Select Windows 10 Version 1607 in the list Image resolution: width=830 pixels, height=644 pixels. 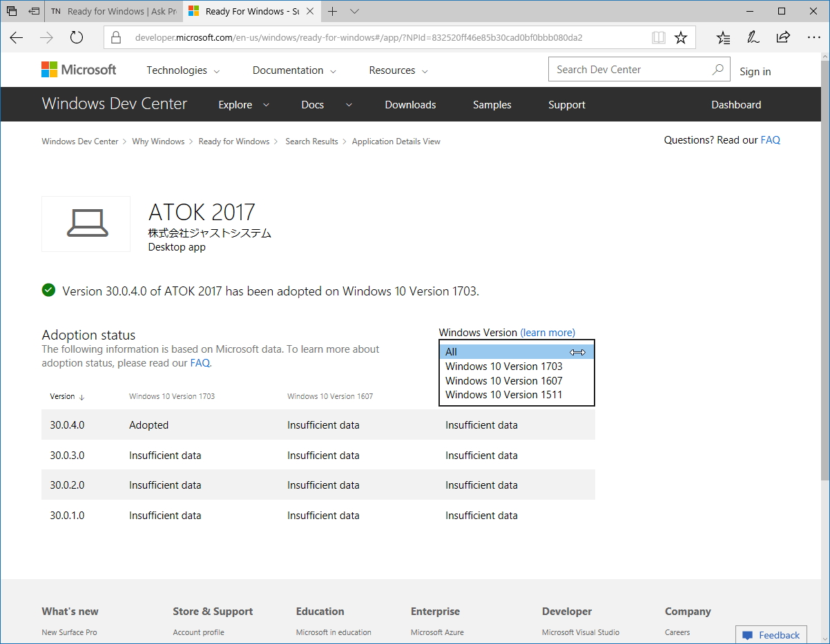[503, 380]
